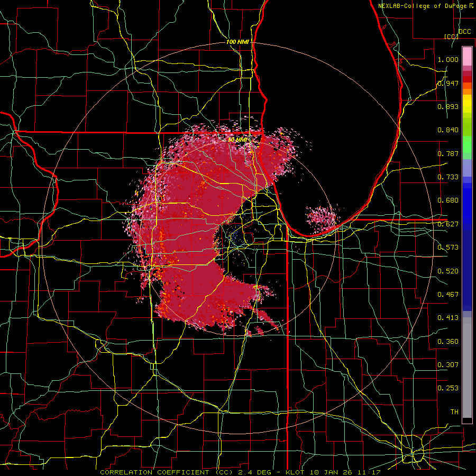This screenshot has width=476, height=476.
Task: Select the 0.840 scale value
Action: [448, 130]
